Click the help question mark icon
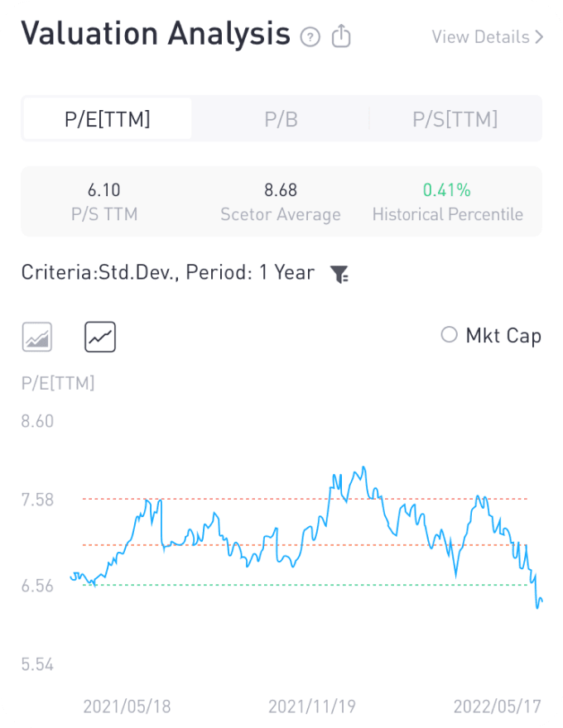Screen dimensions: 563x728 point(310,37)
